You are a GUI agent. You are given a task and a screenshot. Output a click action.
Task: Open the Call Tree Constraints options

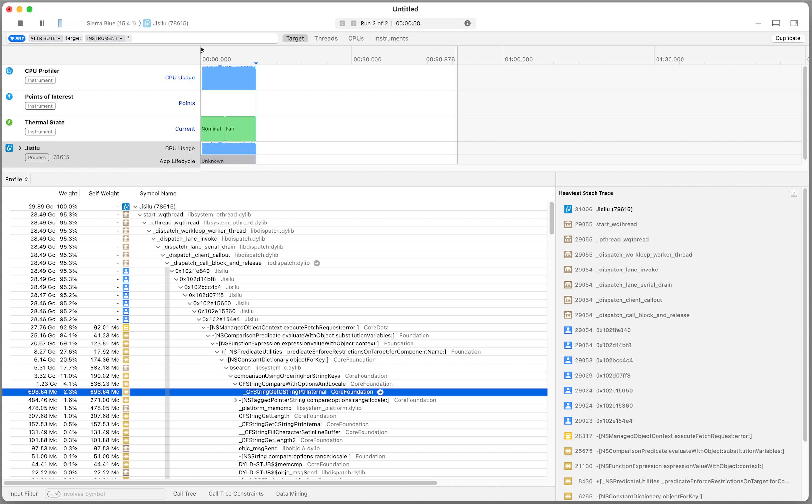(x=236, y=494)
